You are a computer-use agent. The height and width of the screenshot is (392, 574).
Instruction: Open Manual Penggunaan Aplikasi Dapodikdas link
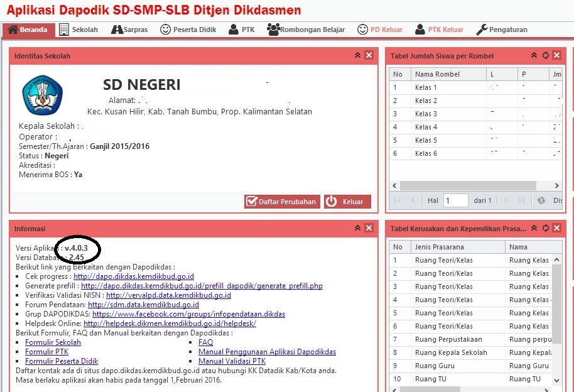coord(268,352)
